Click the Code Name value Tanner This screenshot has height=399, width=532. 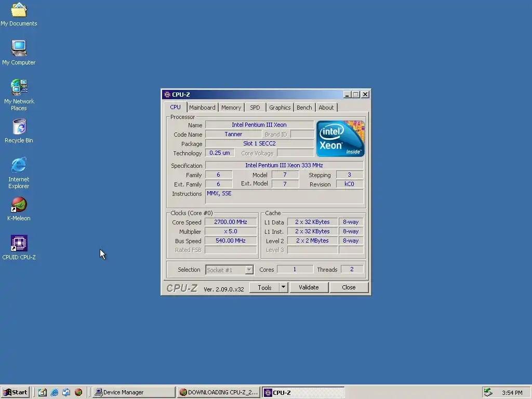point(233,135)
